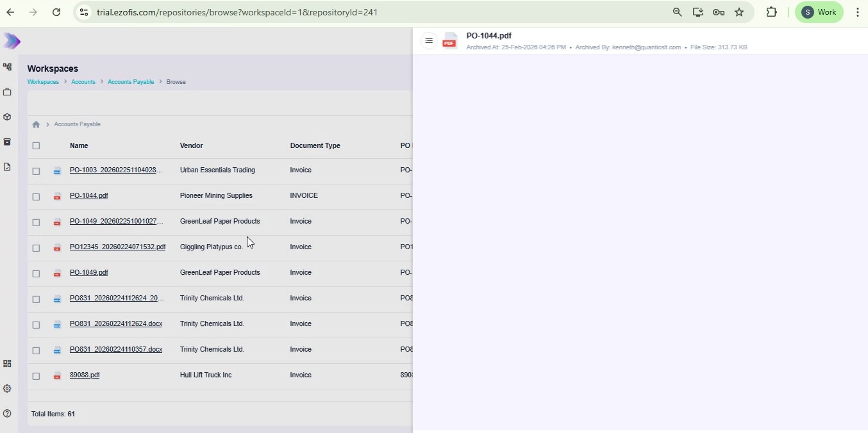Click the home icon in folder breadcrumb
Image resolution: width=868 pixels, height=433 pixels.
(36, 125)
